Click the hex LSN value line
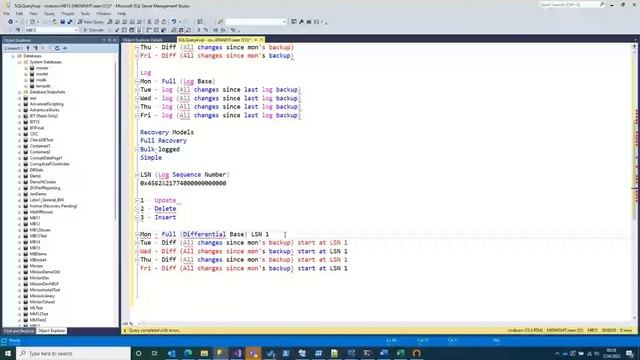Viewport: 640px width, 360px height. (x=183, y=183)
